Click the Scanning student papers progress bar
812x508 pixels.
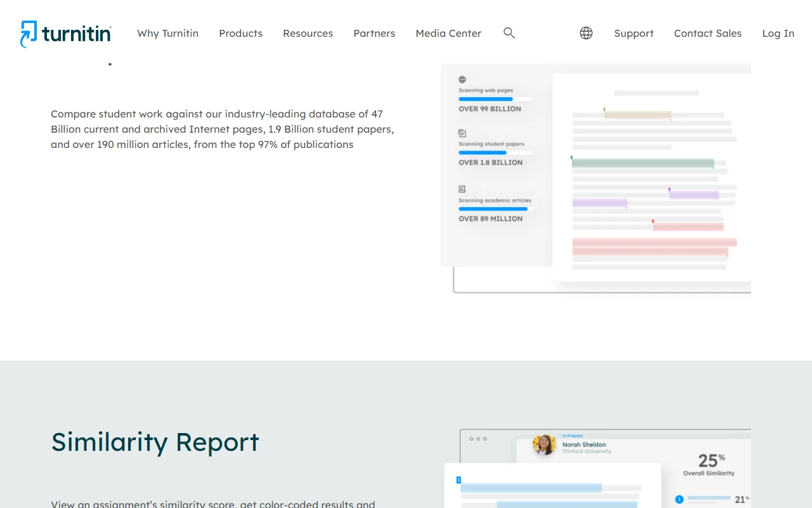click(495, 152)
